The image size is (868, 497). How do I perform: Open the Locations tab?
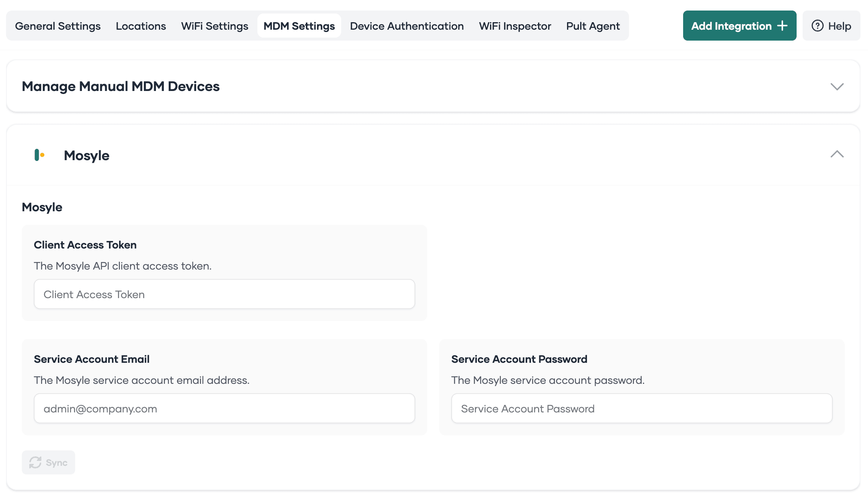(x=141, y=26)
